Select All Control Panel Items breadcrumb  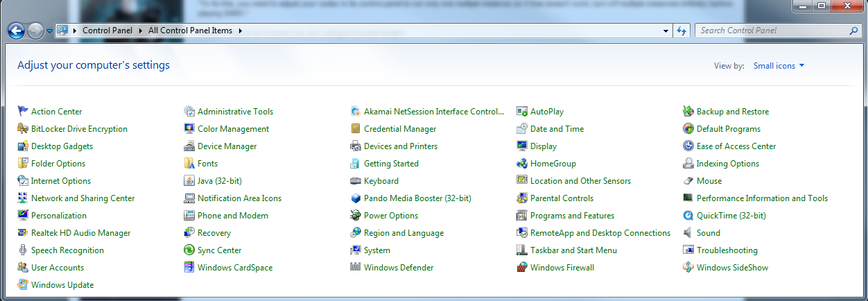(191, 31)
